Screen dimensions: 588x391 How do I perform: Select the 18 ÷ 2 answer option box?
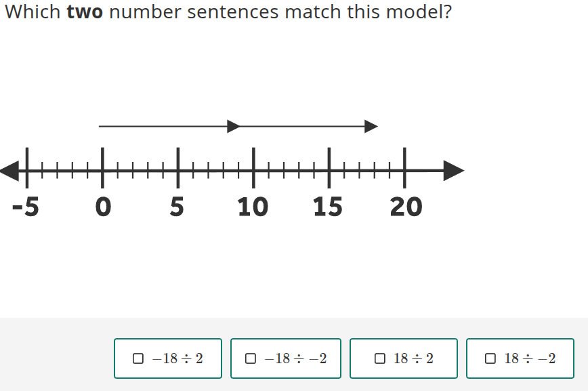[x=403, y=358]
